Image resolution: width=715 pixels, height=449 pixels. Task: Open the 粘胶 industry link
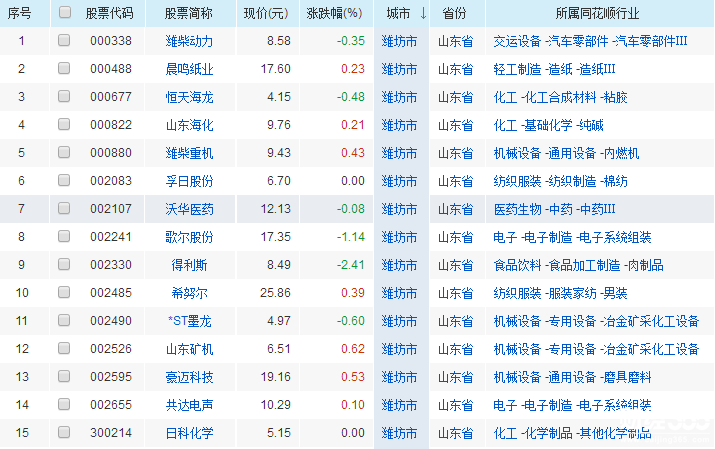coord(615,97)
